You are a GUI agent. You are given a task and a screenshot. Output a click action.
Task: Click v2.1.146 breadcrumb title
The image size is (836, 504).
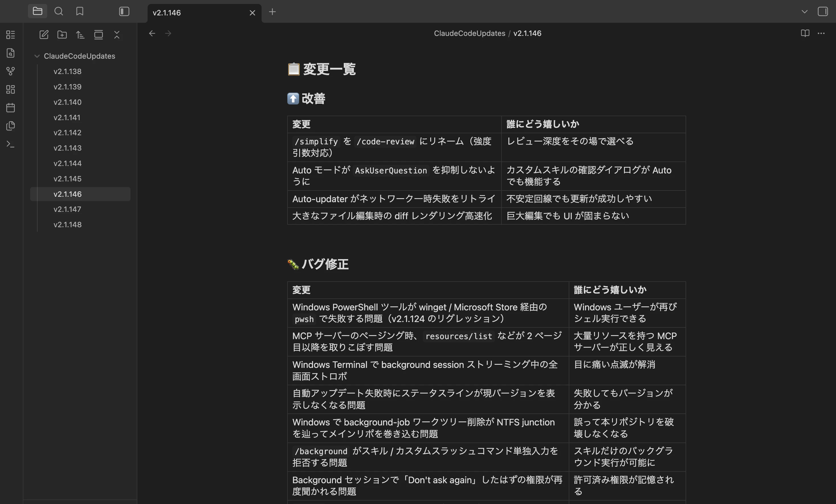coord(527,33)
